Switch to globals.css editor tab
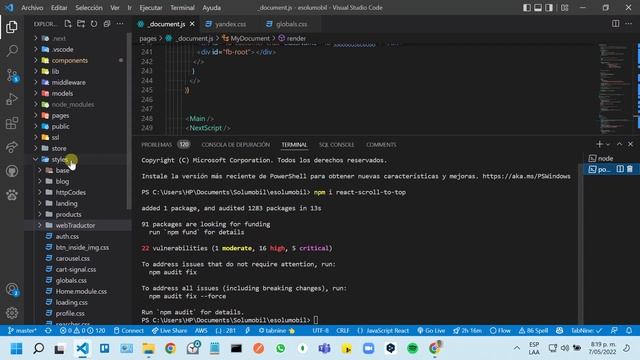 [x=291, y=24]
